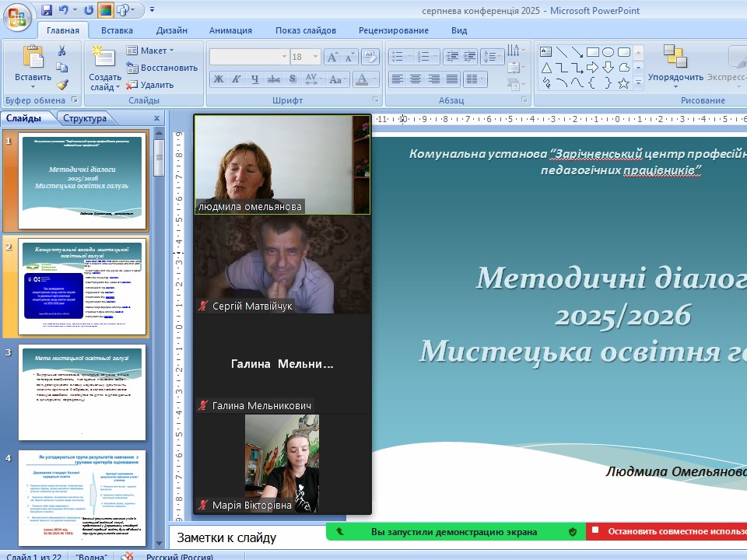The height and width of the screenshot is (560, 747).
Task: Open the font name combo box
Action: [x=249, y=57]
